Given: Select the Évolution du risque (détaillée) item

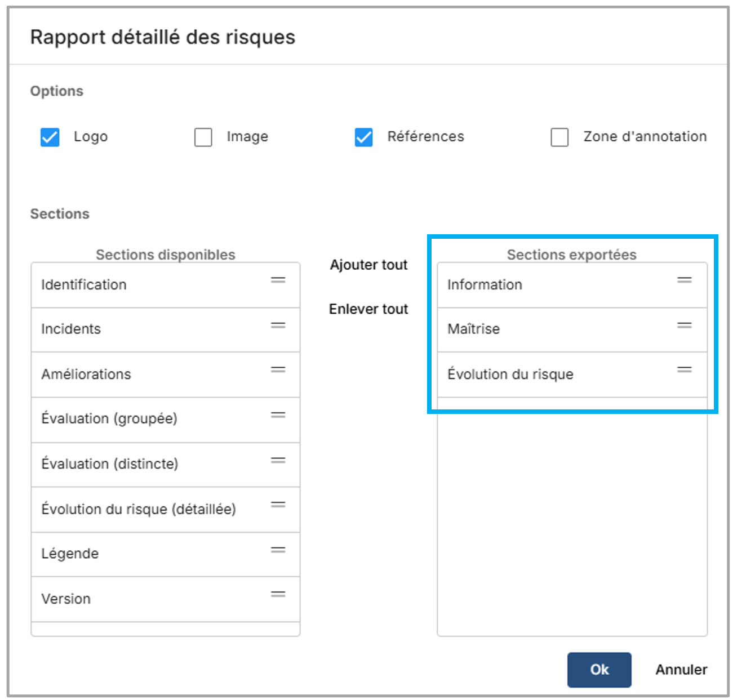Looking at the screenshot, I should [139, 509].
